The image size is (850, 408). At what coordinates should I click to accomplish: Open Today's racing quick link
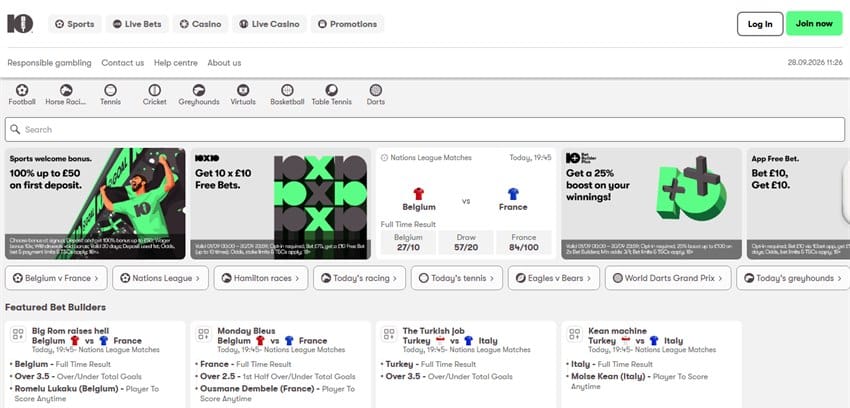[359, 278]
